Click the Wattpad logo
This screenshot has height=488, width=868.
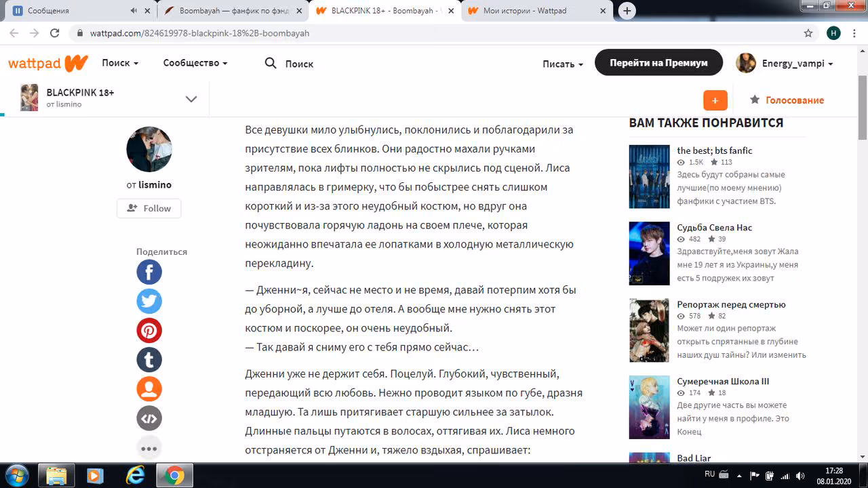[48, 63]
